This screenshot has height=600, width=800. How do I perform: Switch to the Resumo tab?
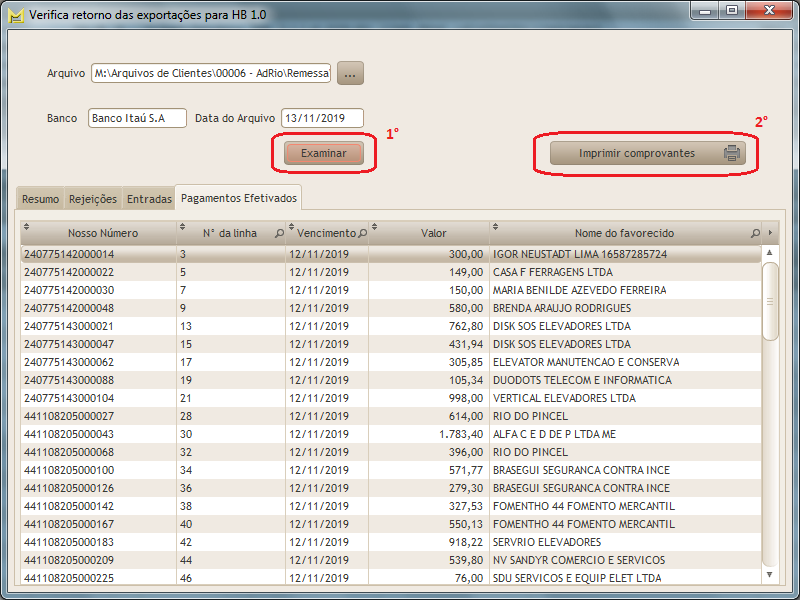pos(41,199)
